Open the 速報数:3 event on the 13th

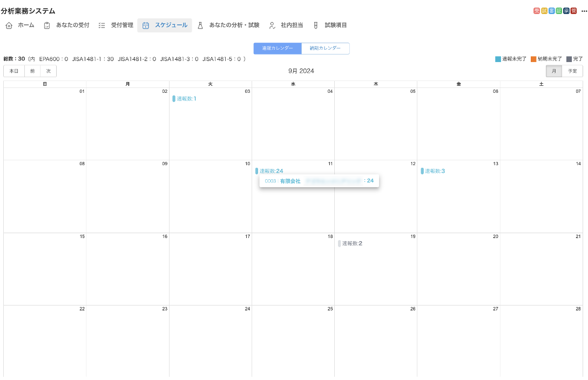click(434, 171)
